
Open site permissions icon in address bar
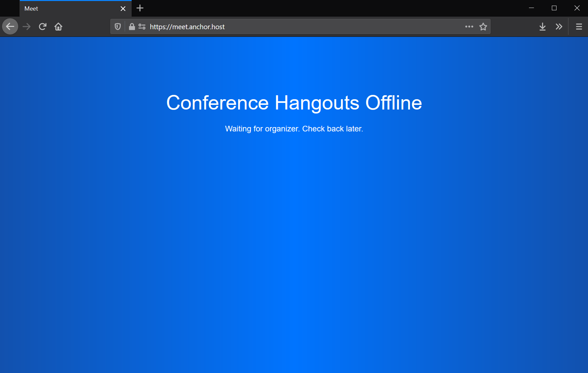(142, 27)
